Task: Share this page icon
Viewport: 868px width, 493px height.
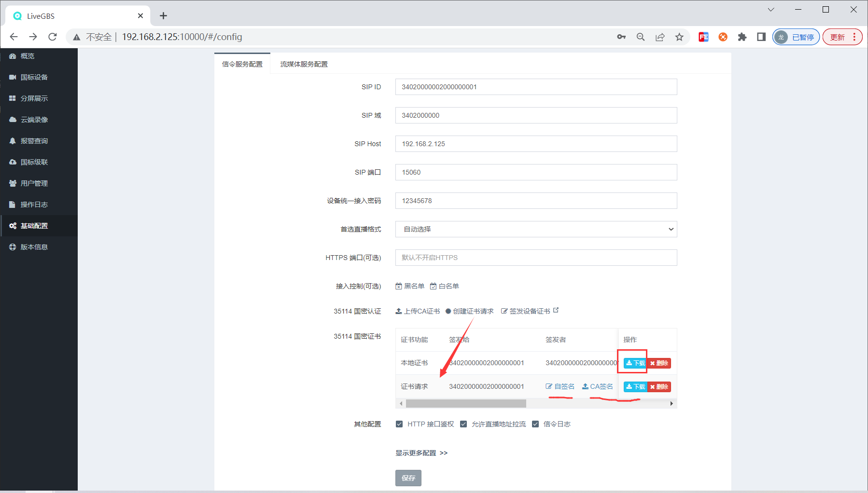Action: [660, 37]
